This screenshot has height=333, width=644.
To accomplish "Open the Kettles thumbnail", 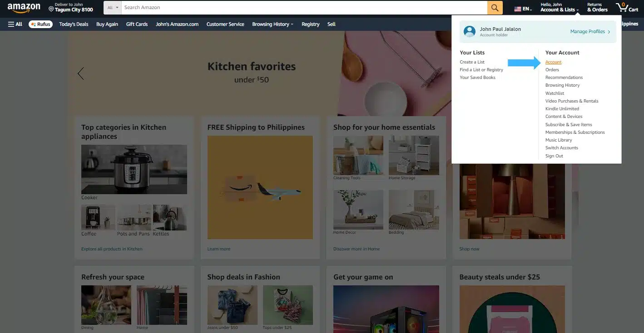I will tap(170, 217).
